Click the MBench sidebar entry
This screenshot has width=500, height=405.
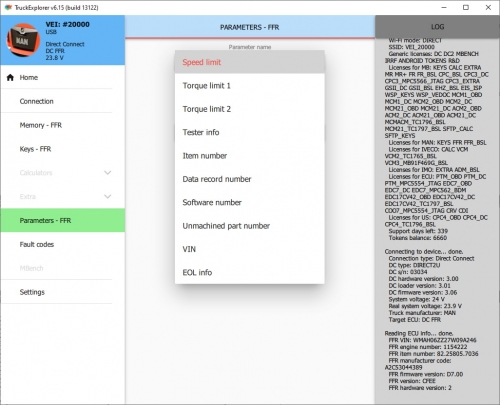click(x=63, y=268)
